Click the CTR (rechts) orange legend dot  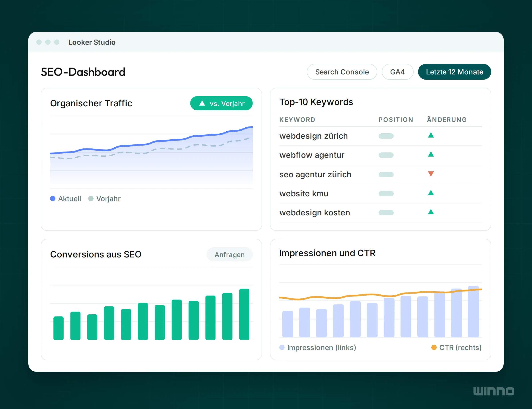[434, 347]
